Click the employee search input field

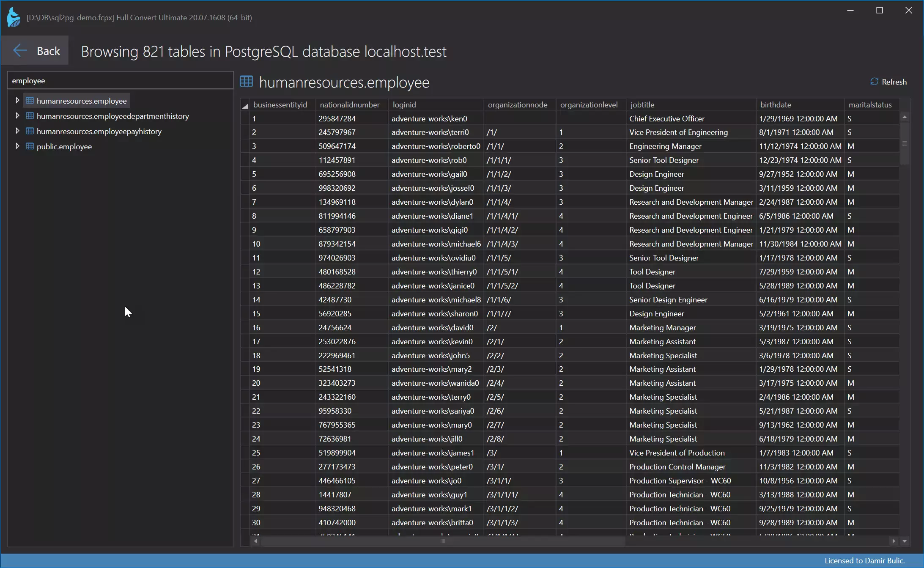coord(120,80)
